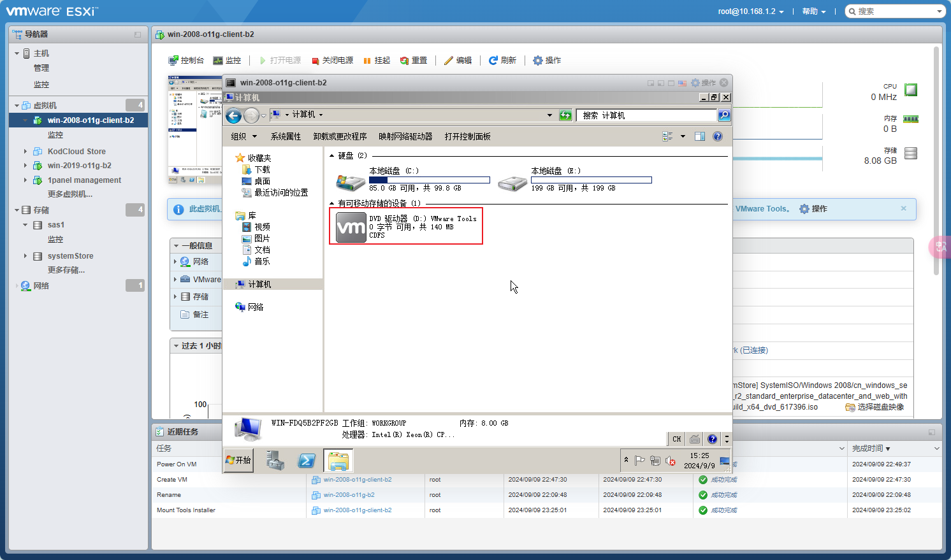Collapse the 虚拟机 navigator section

click(x=17, y=106)
